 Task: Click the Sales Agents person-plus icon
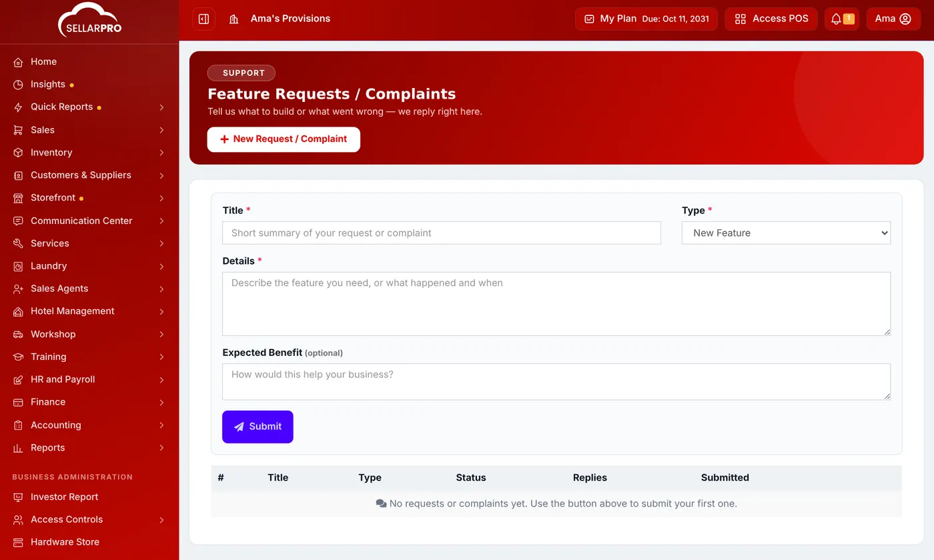click(x=18, y=289)
